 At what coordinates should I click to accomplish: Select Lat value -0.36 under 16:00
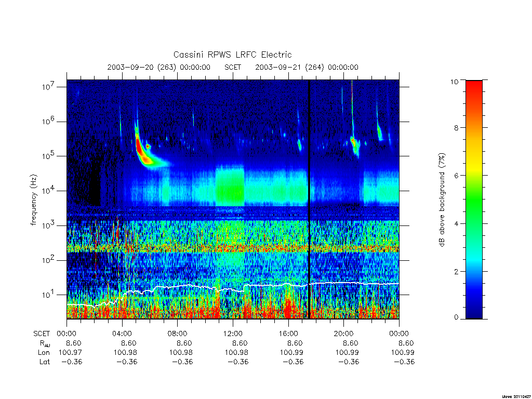[x=293, y=362]
